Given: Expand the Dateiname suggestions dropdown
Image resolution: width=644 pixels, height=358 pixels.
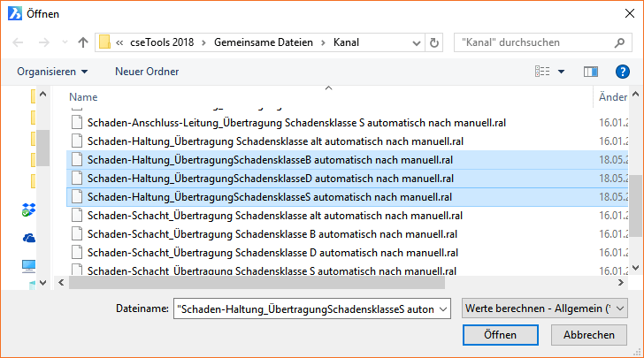Looking at the screenshot, I should 442,308.
